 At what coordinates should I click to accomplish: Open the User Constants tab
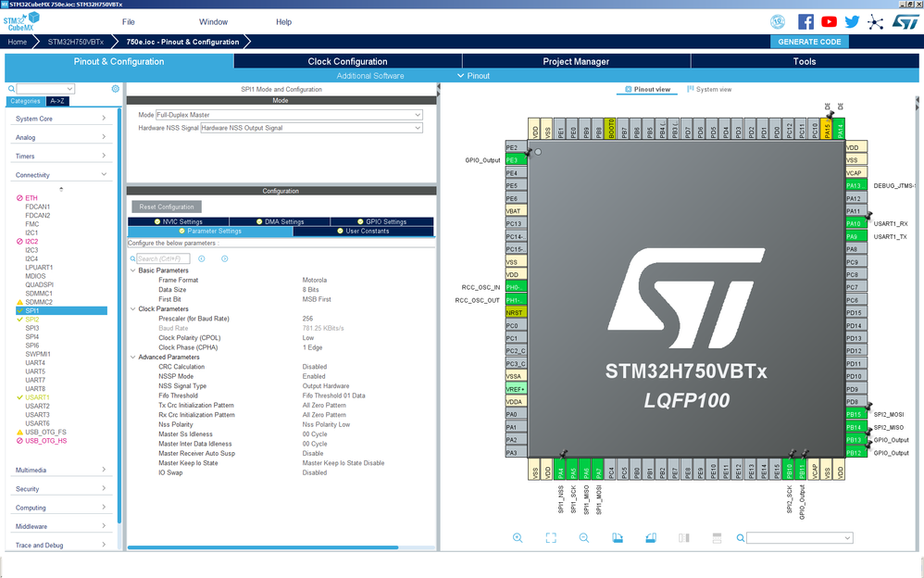coord(363,232)
